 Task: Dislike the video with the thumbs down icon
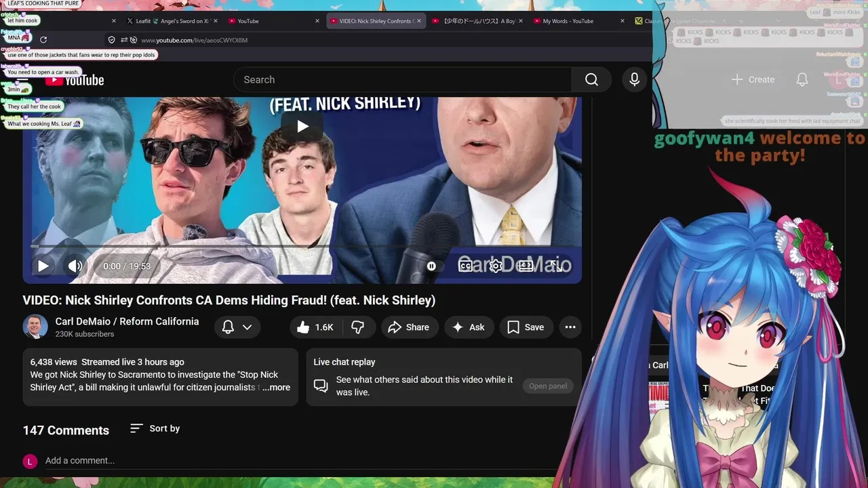[357, 327]
